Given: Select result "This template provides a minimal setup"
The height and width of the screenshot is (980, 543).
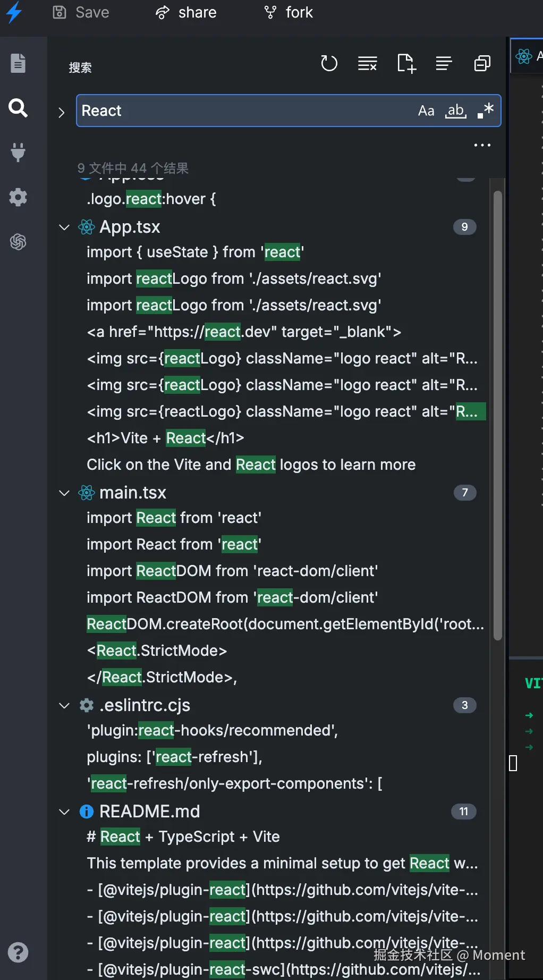Looking at the screenshot, I should 282,863.
